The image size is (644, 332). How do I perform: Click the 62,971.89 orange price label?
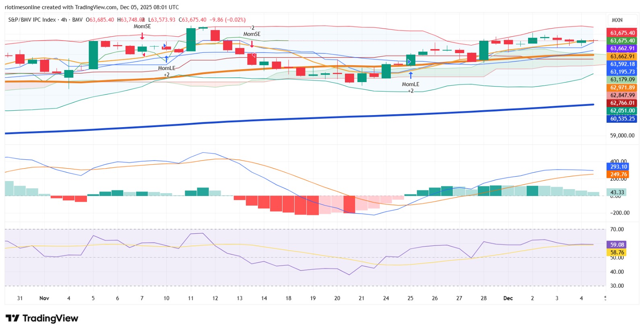(622, 87)
